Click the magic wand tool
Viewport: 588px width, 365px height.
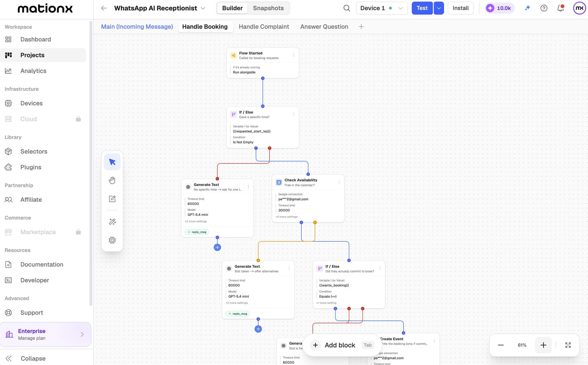click(112, 221)
